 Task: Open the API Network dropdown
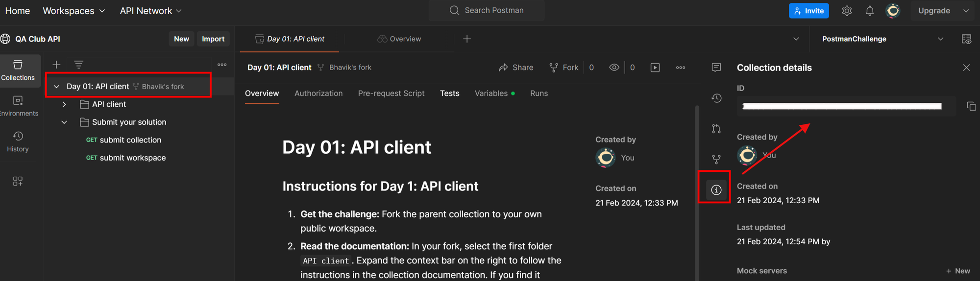click(x=150, y=11)
